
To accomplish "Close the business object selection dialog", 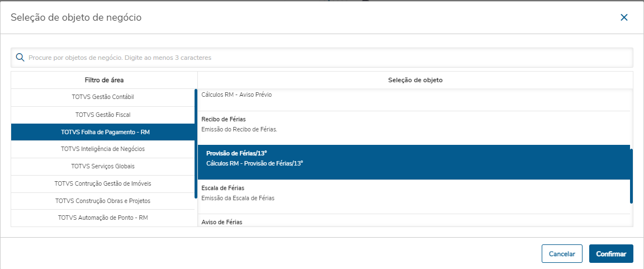I will [624, 17].
